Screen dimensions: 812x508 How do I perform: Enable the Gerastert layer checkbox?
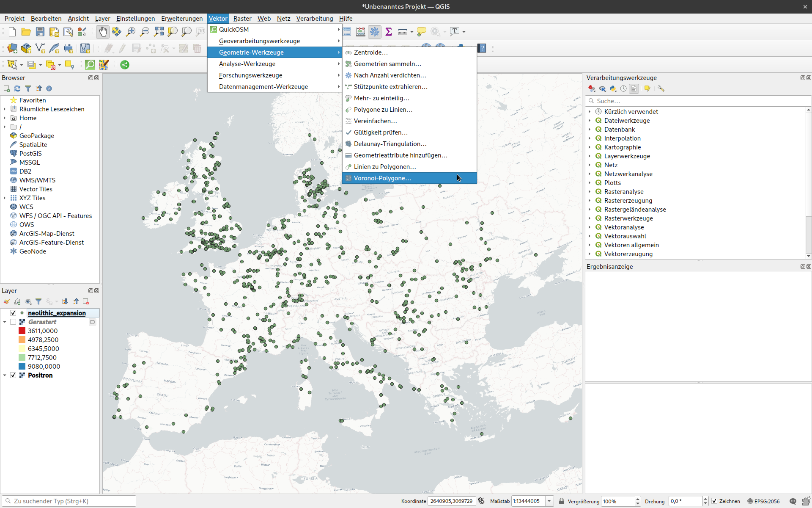click(13, 322)
